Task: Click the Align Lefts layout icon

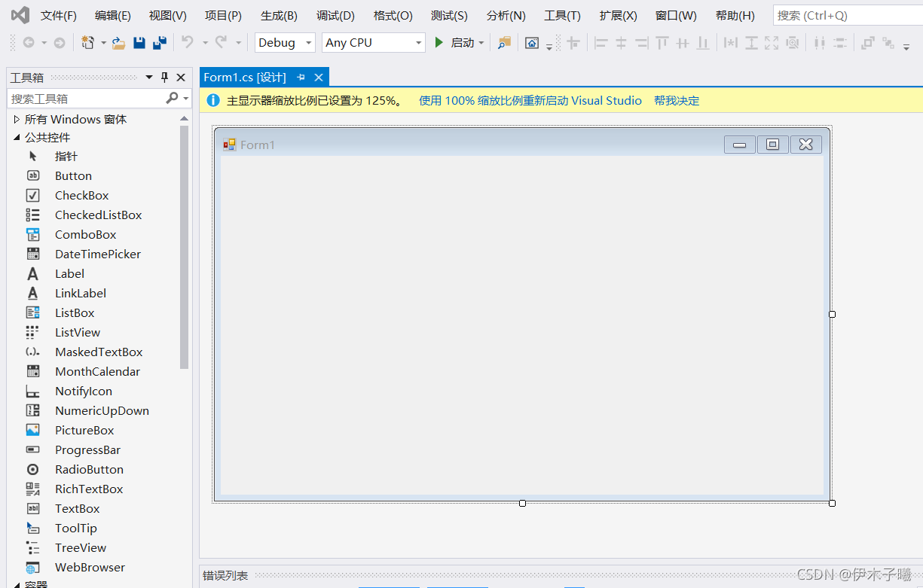Action: tap(601, 43)
